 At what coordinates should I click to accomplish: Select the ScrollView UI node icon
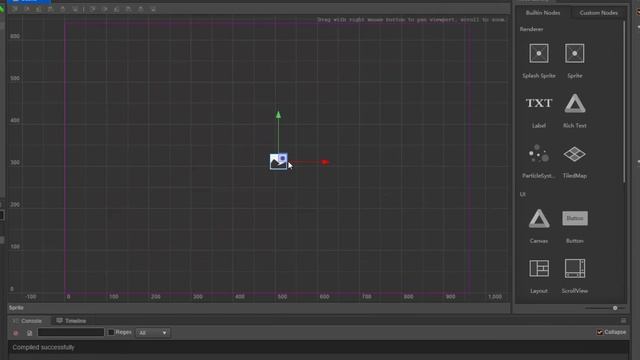(x=575, y=269)
